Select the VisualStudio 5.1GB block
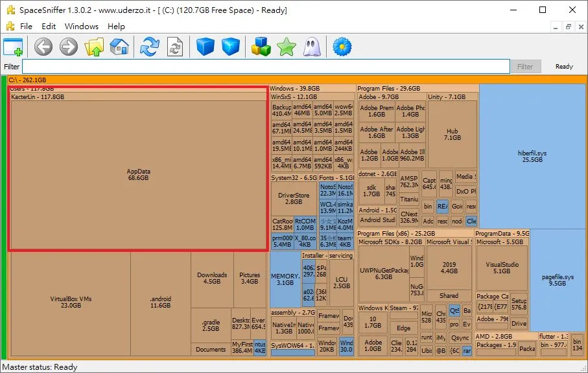 click(502, 267)
